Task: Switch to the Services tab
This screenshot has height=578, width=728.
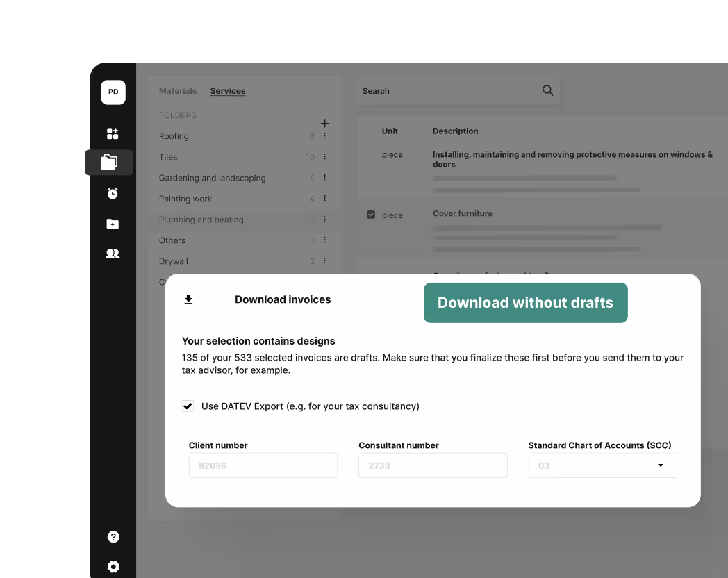Action: tap(228, 91)
